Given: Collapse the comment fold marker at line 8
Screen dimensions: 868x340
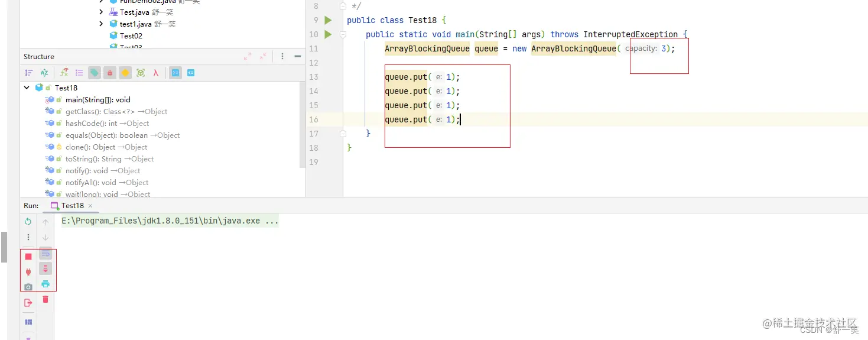Looking at the screenshot, I should coord(343,6).
